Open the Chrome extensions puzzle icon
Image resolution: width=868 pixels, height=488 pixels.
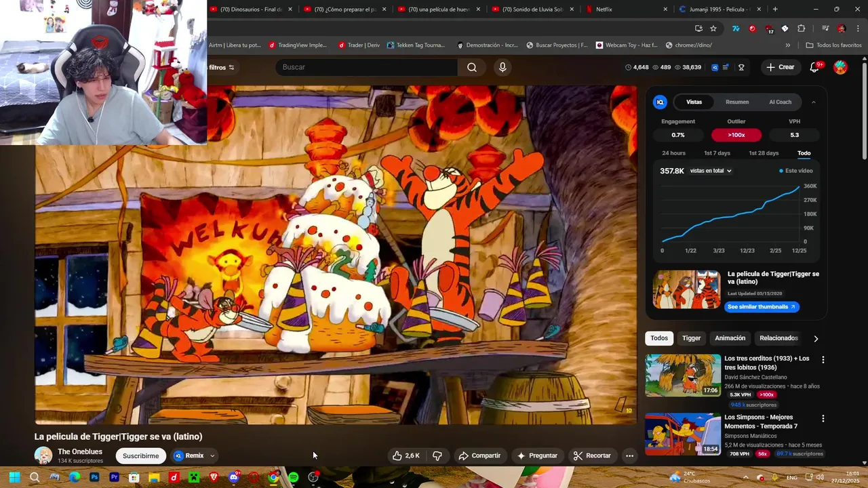coord(801,28)
